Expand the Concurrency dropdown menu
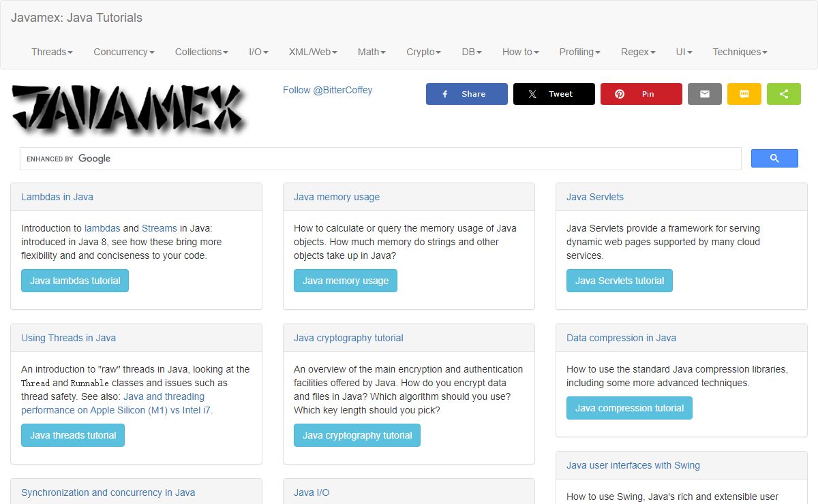Screen dimensions: 818x504 pyautogui.click(x=124, y=52)
